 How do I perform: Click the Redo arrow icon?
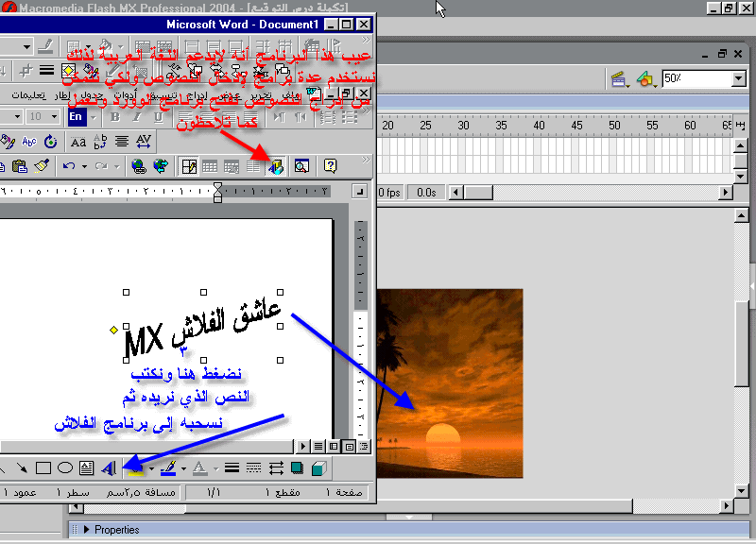click(101, 167)
